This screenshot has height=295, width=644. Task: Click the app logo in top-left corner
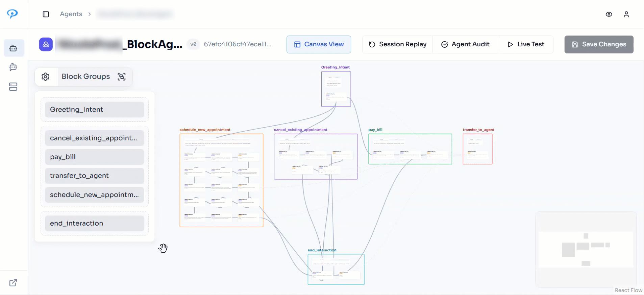click(x=13, y=14)
